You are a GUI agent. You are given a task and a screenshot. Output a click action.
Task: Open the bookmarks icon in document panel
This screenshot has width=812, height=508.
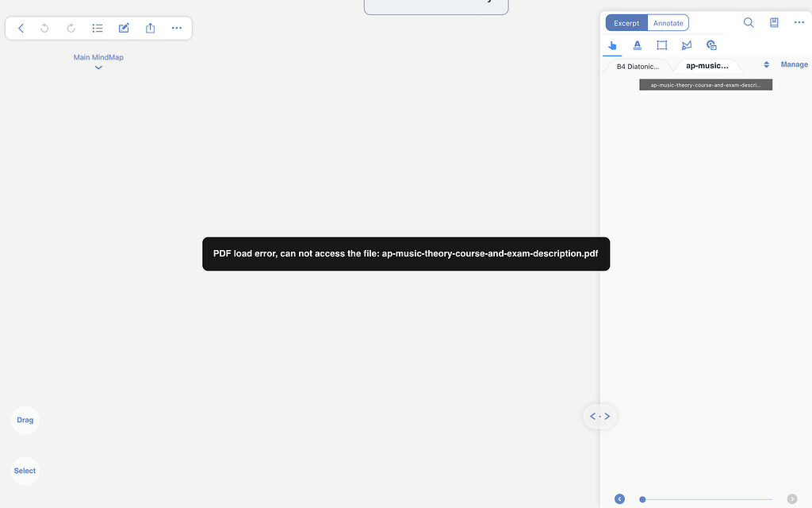774,23
